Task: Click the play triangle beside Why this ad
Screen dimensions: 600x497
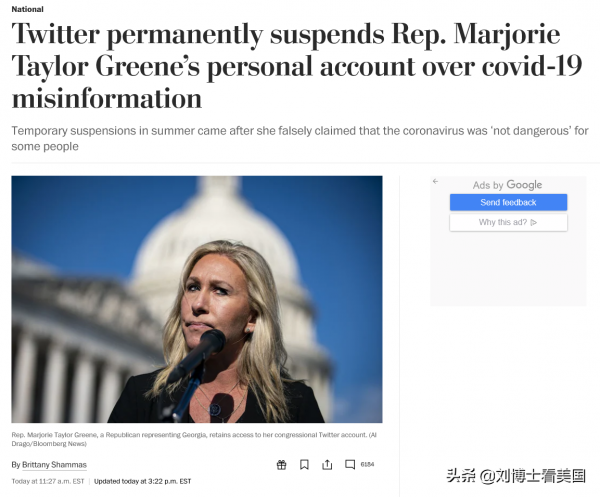Action: pos(534,222)
